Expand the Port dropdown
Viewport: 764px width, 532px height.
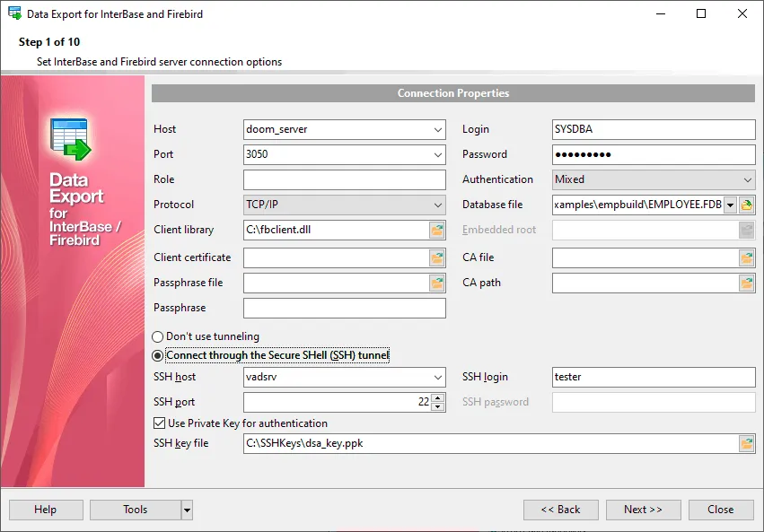pos(437,155)
